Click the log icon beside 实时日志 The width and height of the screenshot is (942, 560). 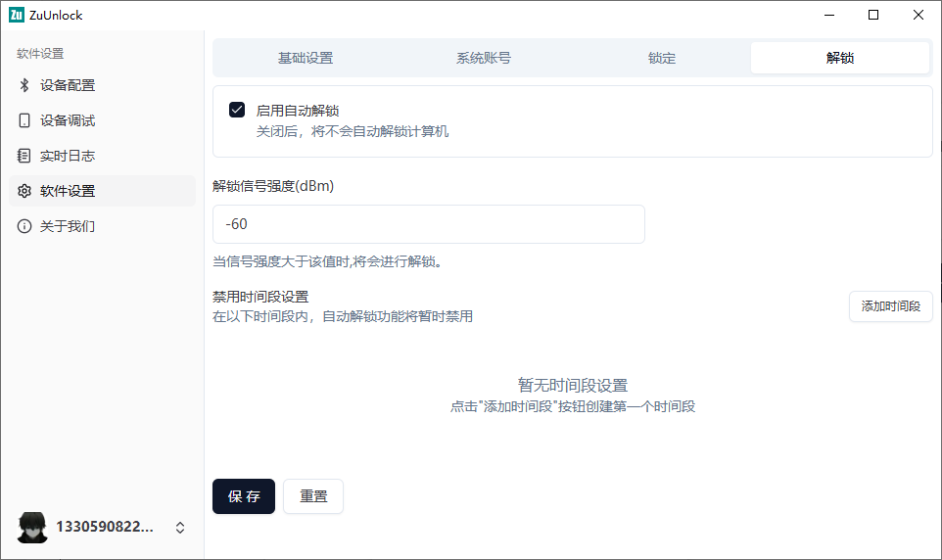(x=24, y=156)
